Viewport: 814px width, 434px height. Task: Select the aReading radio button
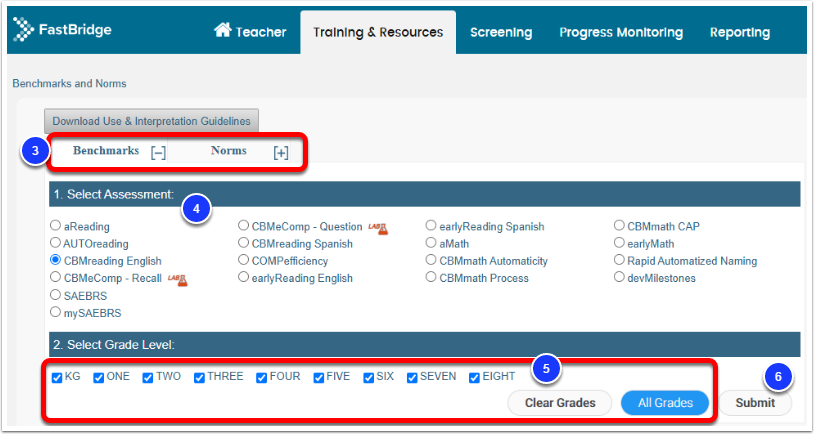pos(55,225)
